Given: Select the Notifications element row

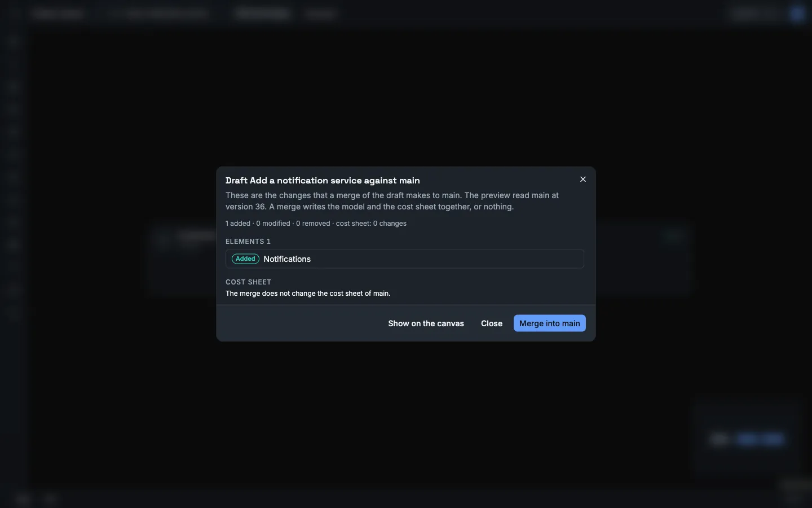Looking at the screenshot, I should [x=405, y=259].
